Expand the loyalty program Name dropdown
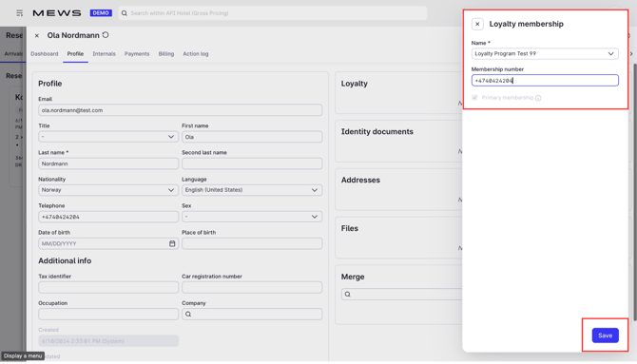Viewport: 637px width, 364px height. click(x=545, y=53)
